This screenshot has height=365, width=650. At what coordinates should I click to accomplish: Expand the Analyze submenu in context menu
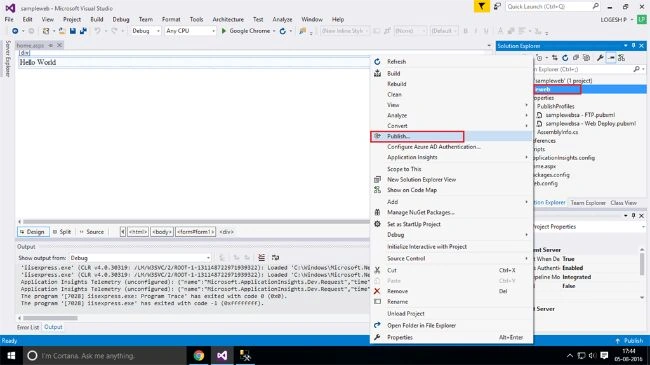point(526,115)
